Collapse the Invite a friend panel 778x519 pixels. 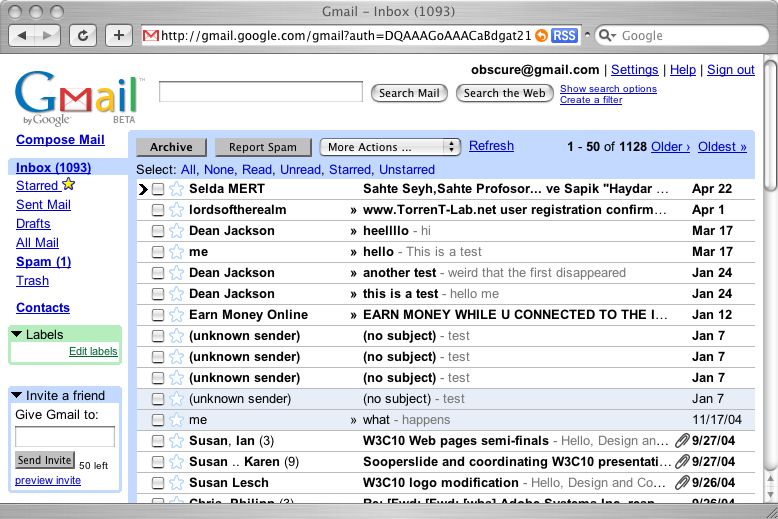[x=17, y=395]
